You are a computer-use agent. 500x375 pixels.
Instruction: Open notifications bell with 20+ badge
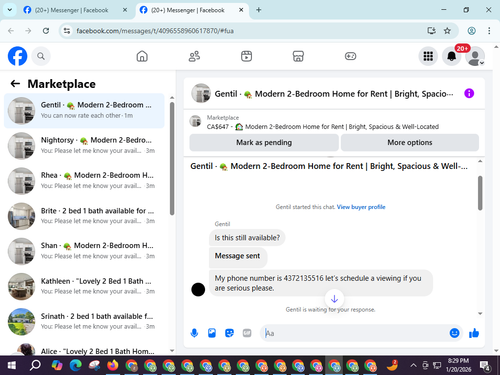click(452, 56)
